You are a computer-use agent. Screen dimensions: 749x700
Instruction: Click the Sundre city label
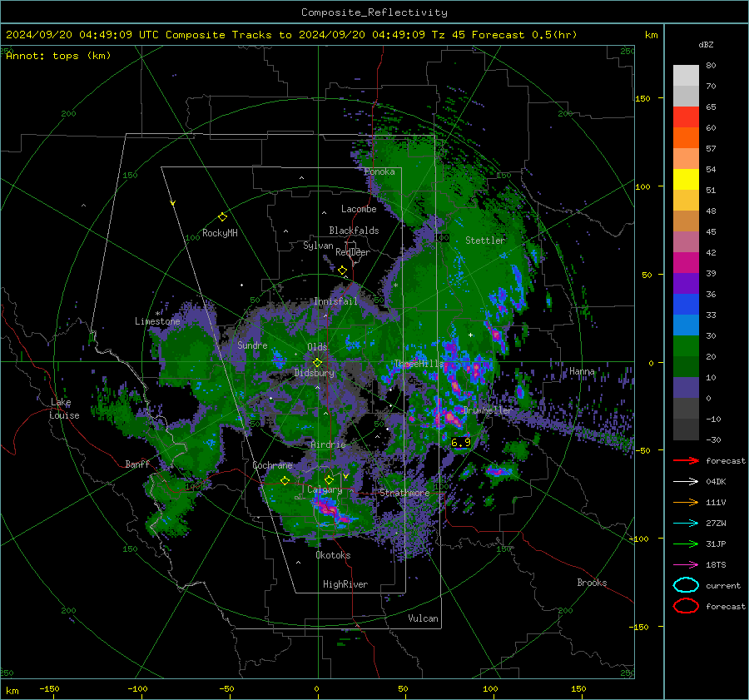(x=252, y=345)
